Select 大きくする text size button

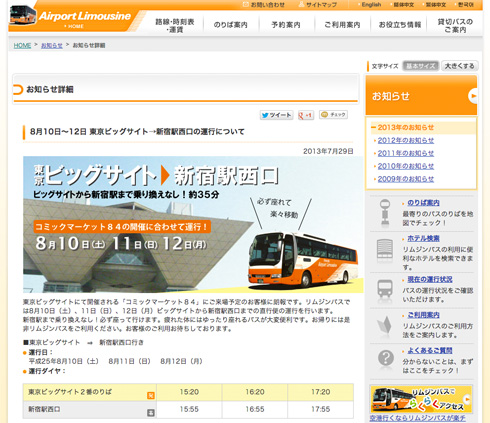click(459, 66)
